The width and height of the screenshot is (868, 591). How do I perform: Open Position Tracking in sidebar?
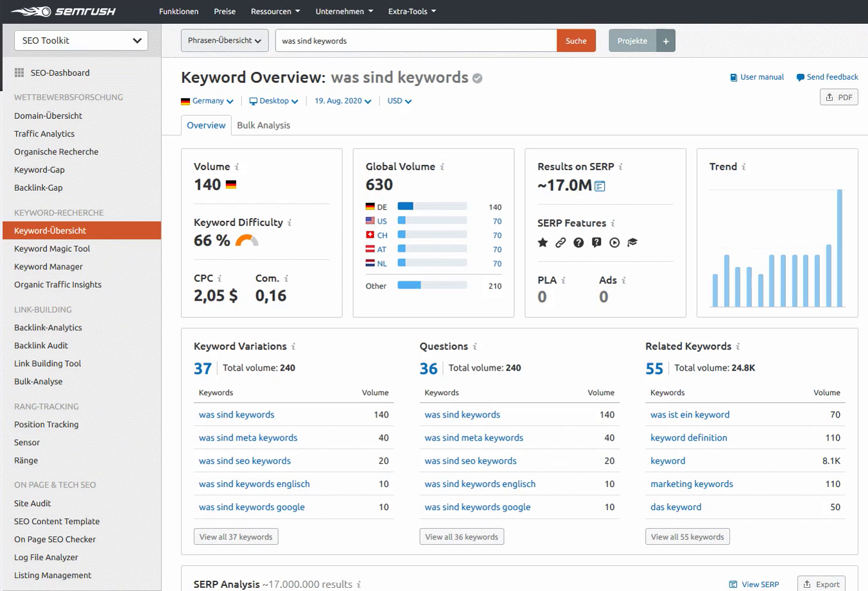coord(46,425)
